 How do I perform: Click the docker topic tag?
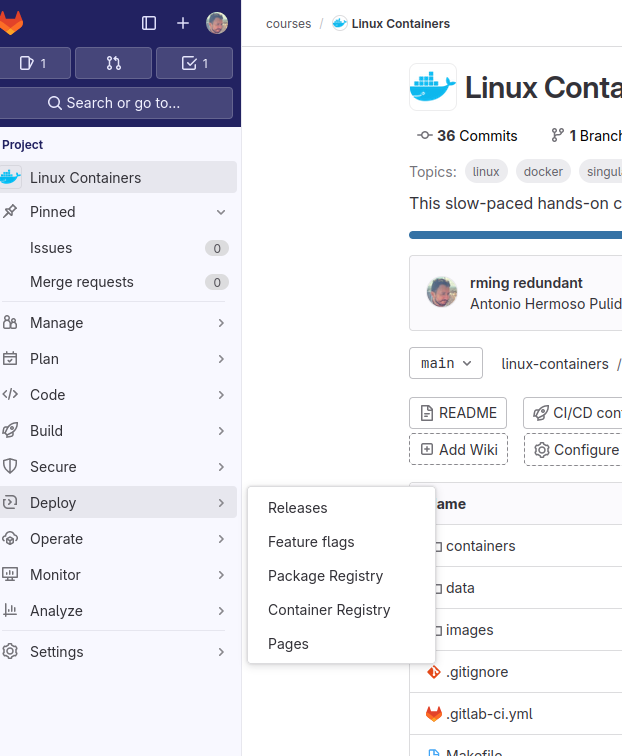click(543, 172)
